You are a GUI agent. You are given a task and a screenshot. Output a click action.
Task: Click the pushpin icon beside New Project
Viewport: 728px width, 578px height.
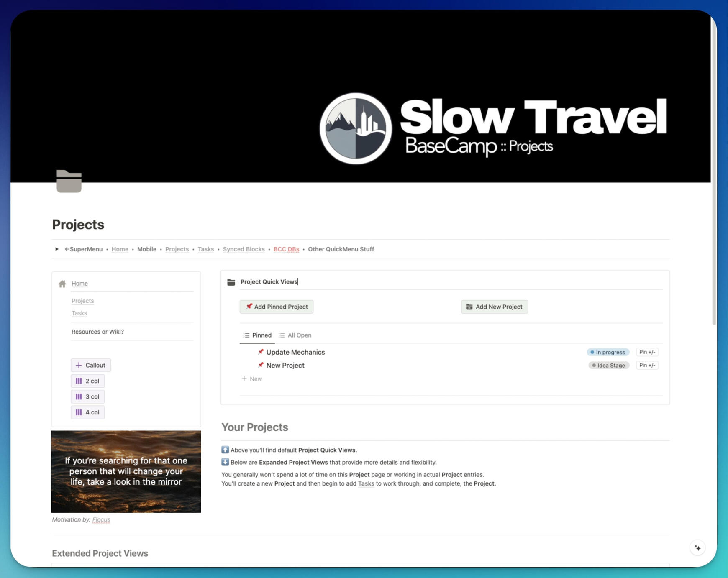[x=261, y=365]
